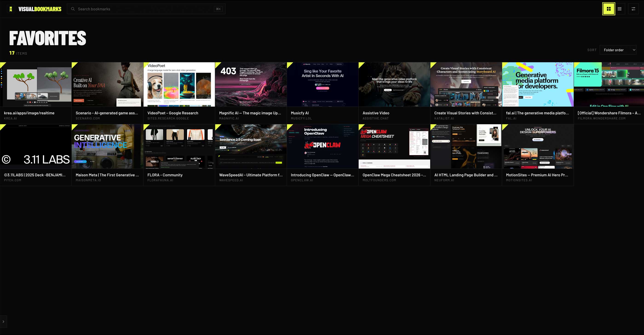Open the Magnific AI 403 thumbnail
The width and height of the screenshot is (644, 335).
pos(251,84)
